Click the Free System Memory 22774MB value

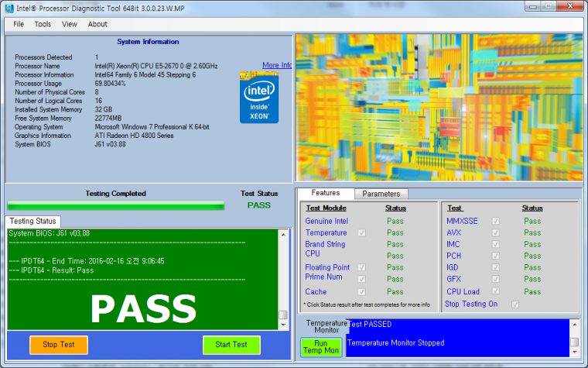coord(108,119)
